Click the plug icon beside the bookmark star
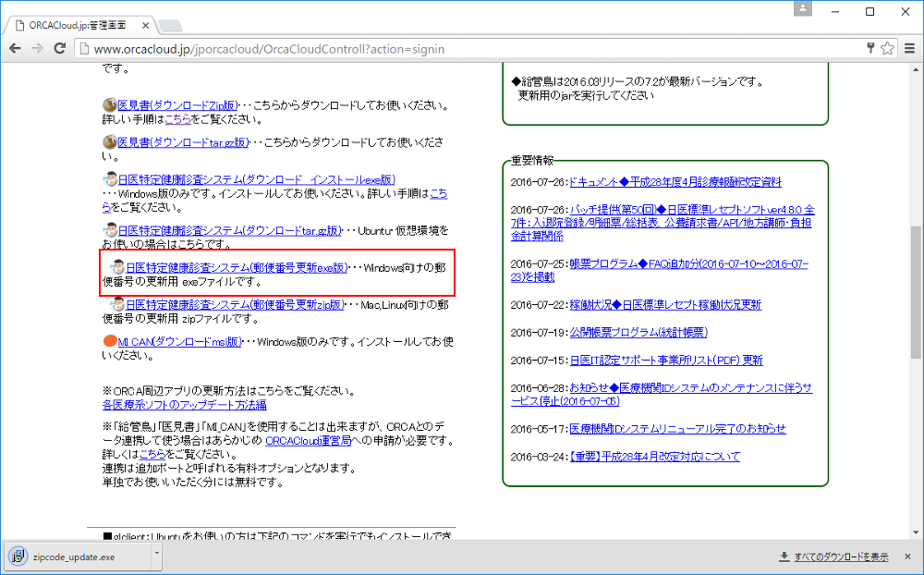924x575 pixels. point(869,47)
